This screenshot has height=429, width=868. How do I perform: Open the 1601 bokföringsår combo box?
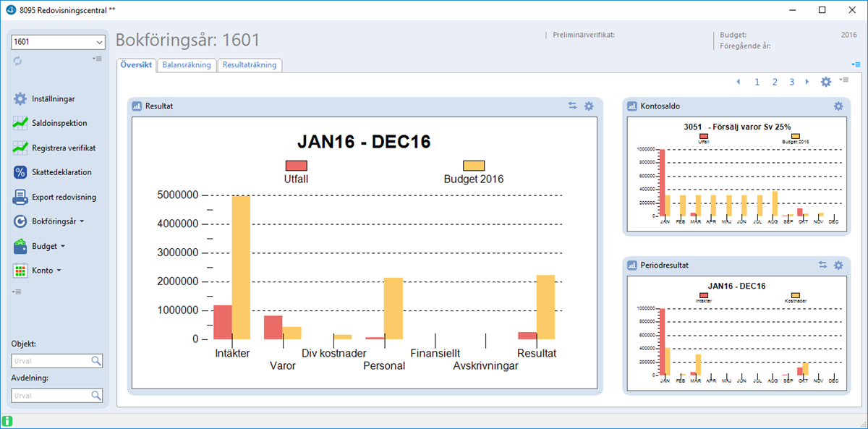pos(58,43)
